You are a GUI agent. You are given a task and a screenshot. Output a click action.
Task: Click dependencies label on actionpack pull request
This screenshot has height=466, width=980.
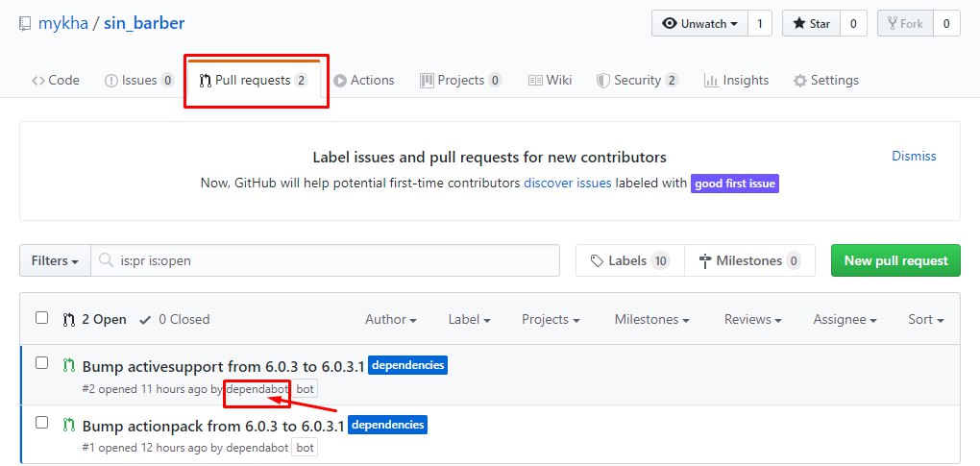387,426
